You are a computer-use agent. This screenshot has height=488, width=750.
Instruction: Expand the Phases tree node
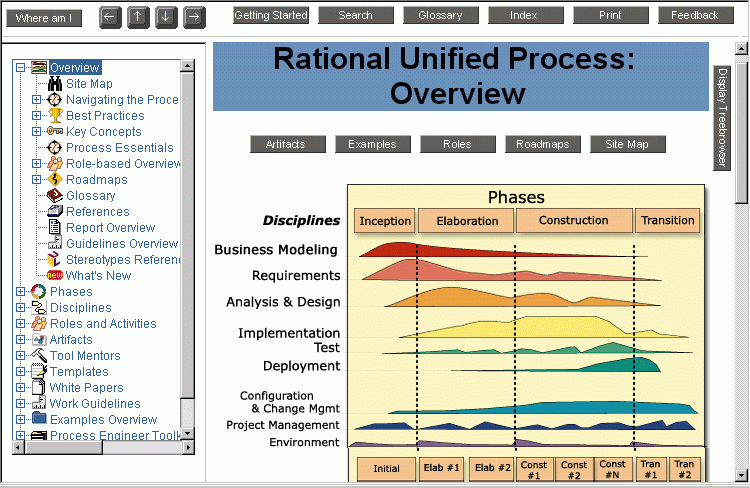[x=20, y=291]
